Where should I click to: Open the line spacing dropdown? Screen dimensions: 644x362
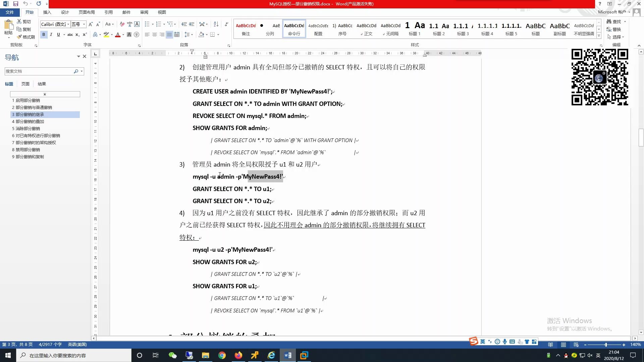[192, 35]
